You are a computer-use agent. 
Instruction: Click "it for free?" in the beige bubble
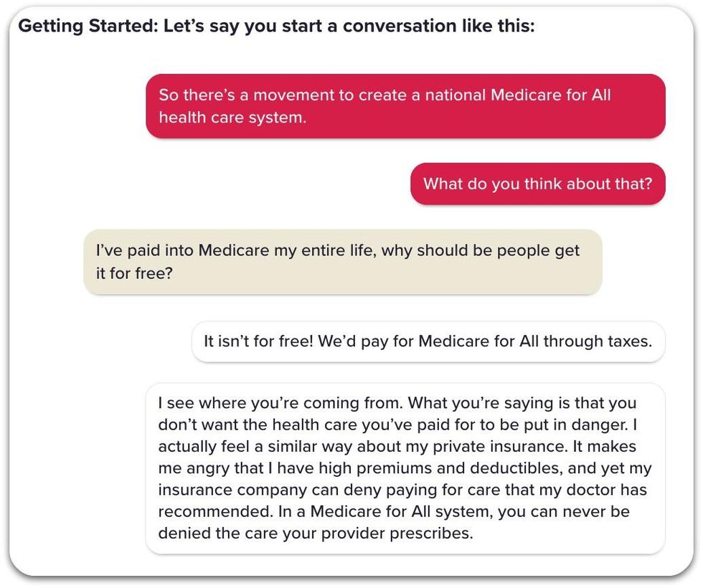[134, 273]
